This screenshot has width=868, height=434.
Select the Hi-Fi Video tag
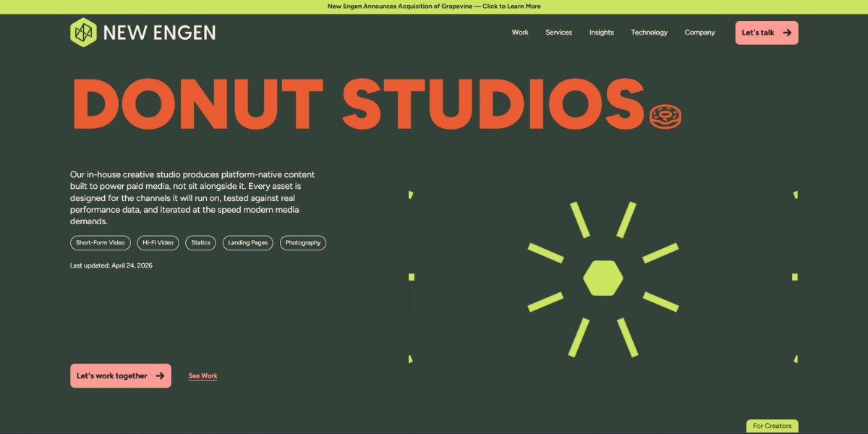pos(158,243)
